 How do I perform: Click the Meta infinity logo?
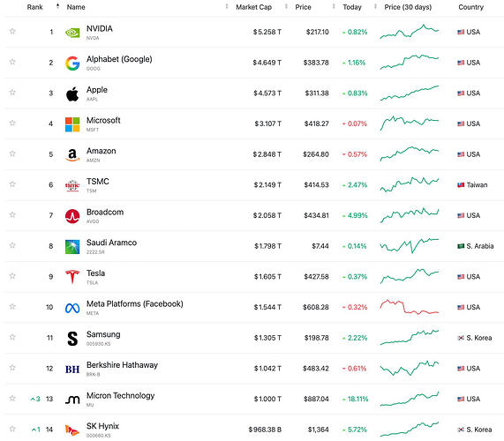point(72,308)
